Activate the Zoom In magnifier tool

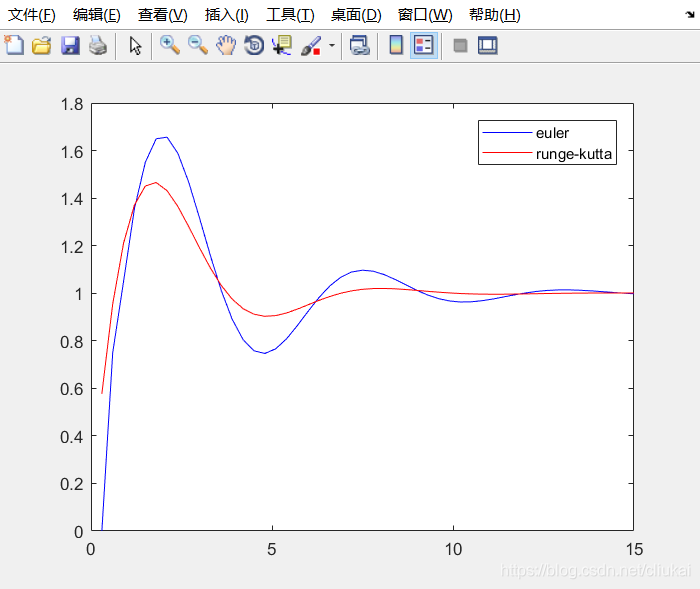[170, 45]
